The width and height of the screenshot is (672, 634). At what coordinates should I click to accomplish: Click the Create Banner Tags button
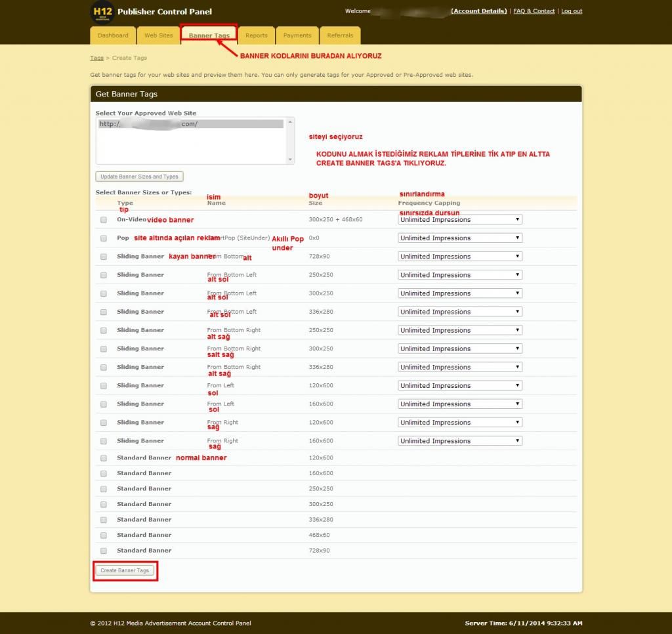125,570
